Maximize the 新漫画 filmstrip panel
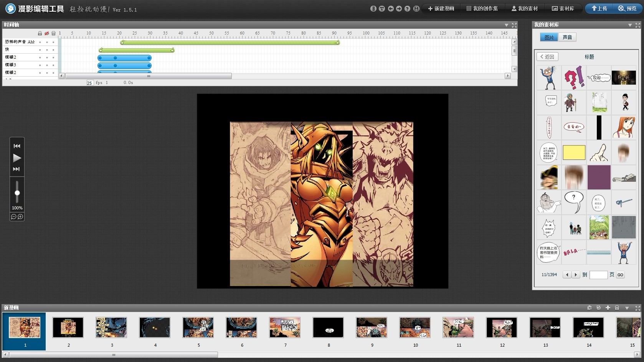 pyautogui.click(x=638, y=308)
